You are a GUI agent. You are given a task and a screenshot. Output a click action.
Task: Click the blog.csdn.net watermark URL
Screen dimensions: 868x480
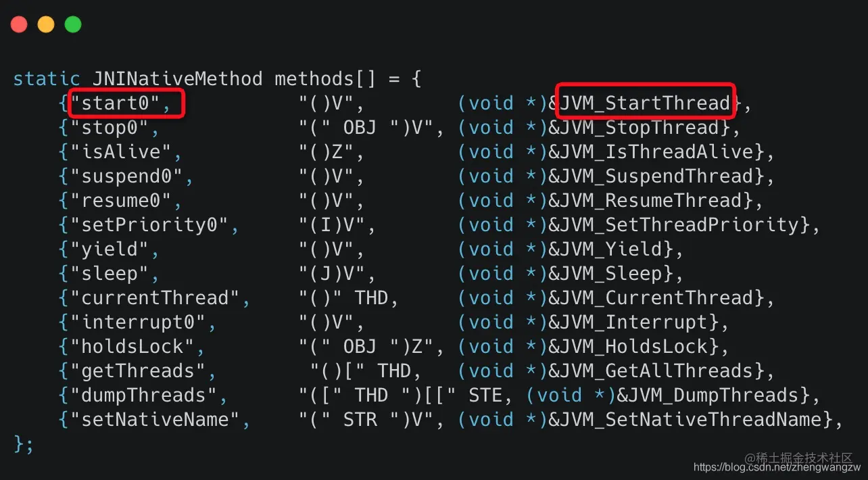coord(777,467)
